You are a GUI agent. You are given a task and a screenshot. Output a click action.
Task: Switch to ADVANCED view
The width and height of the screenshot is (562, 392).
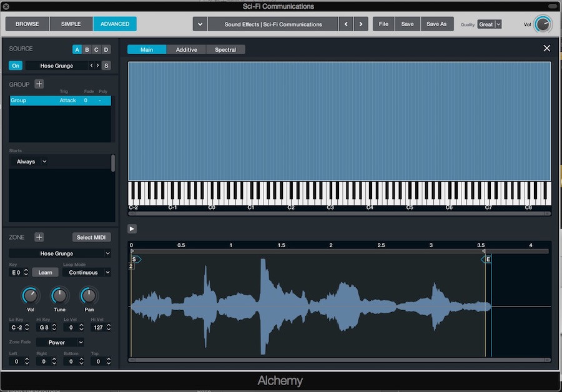pyautogui.click(x=115, y=24)
